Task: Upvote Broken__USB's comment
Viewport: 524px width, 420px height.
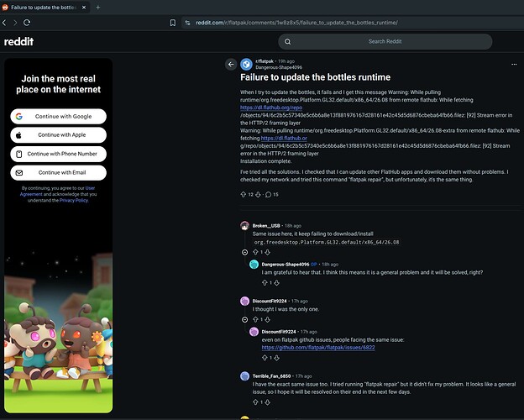Action: pos(255,252)
